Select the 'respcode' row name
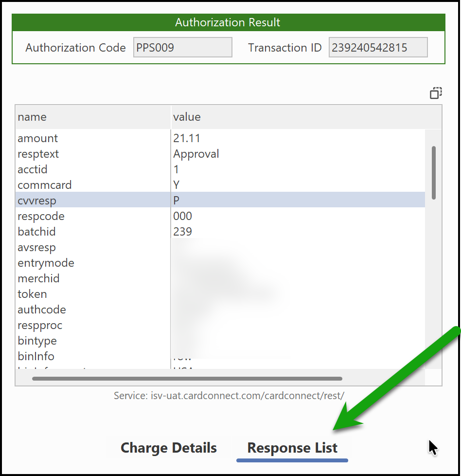This screenshot has width=461, height=476. pyautogui.click(x=93, y=216)
